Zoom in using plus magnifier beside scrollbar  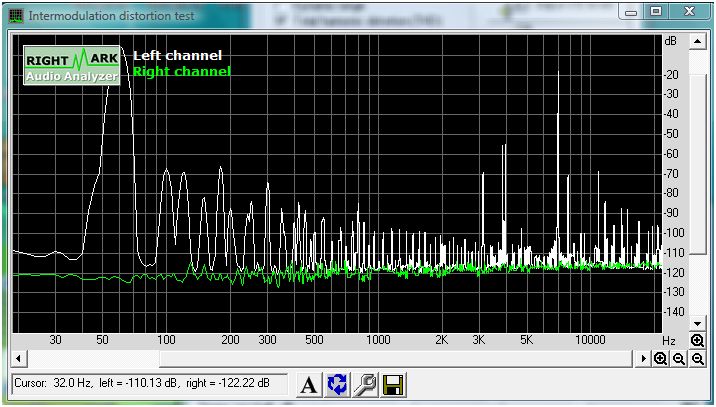point(661,358)
